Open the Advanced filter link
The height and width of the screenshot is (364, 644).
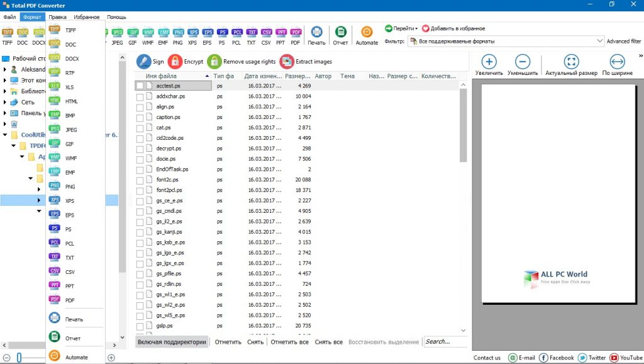coord(624,41)
